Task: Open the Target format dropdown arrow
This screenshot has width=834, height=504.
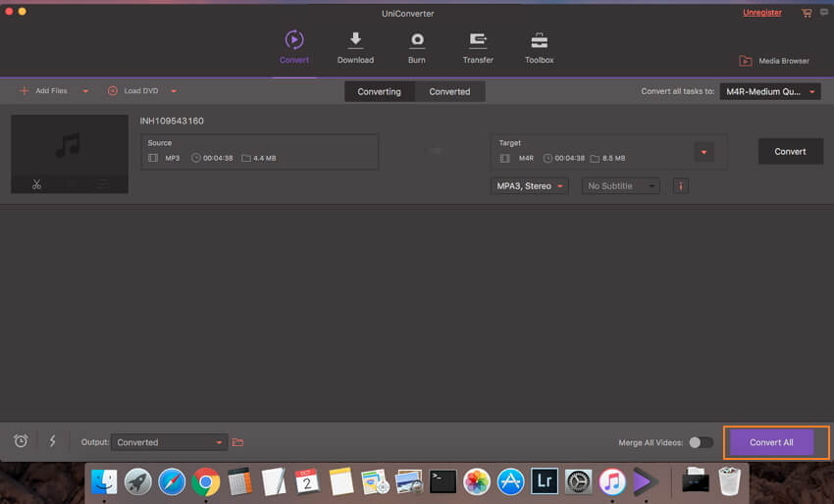Action: [704, 153]
